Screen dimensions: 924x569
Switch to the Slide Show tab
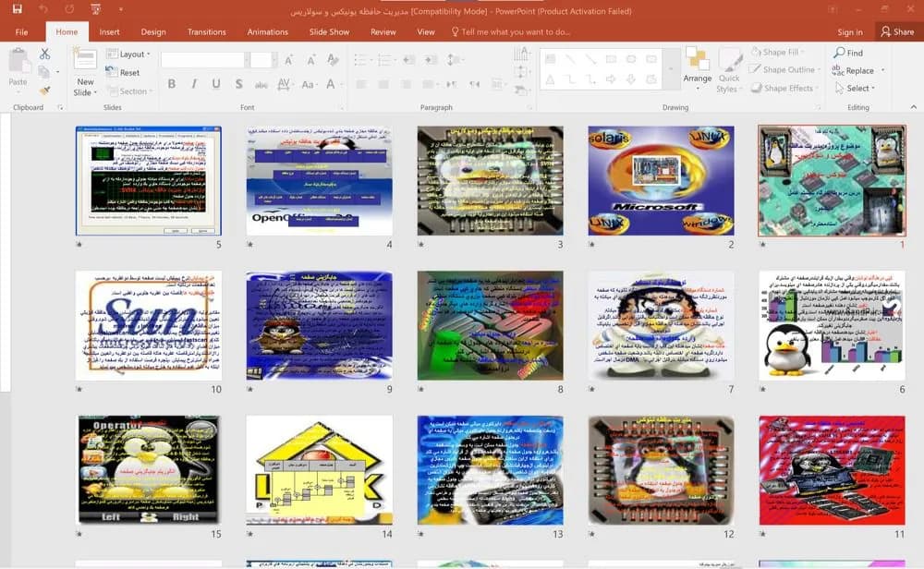coord(330,31)
